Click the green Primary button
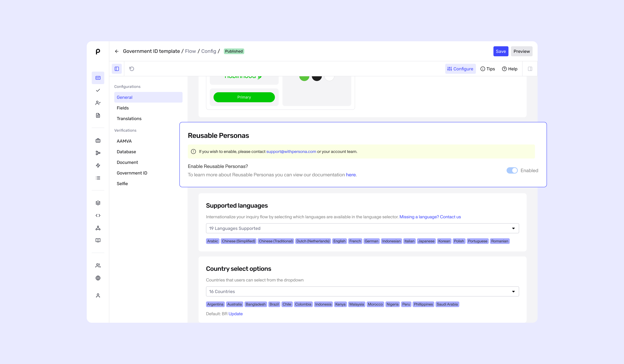The image size is (624, 364). [x=244, y=97]
